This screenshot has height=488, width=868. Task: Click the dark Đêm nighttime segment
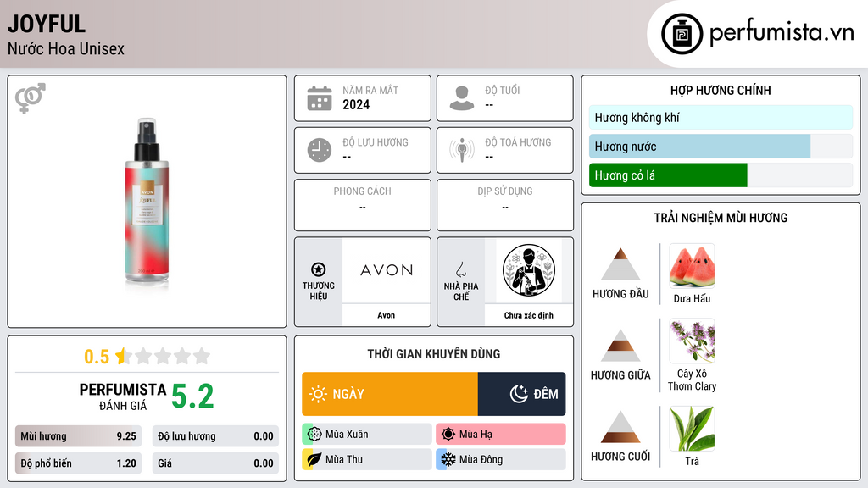point(522,394)
